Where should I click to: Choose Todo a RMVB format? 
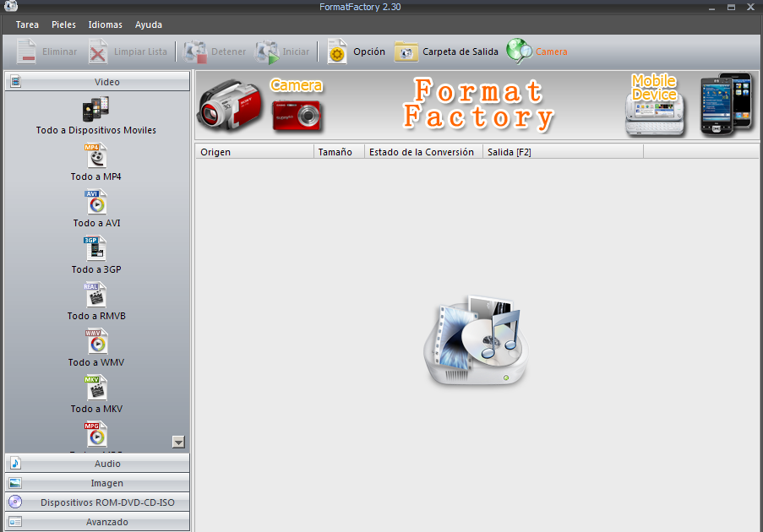(x=95, y=300)
